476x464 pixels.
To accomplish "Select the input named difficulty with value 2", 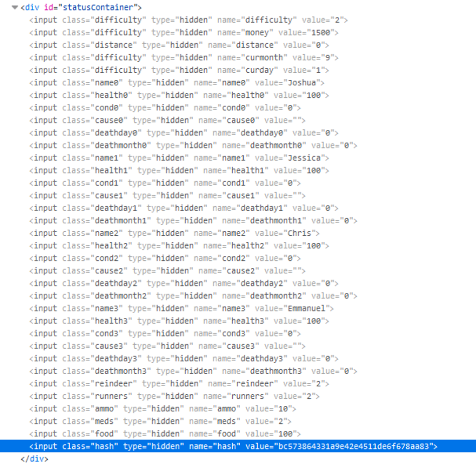I will [x=188, y=20].
